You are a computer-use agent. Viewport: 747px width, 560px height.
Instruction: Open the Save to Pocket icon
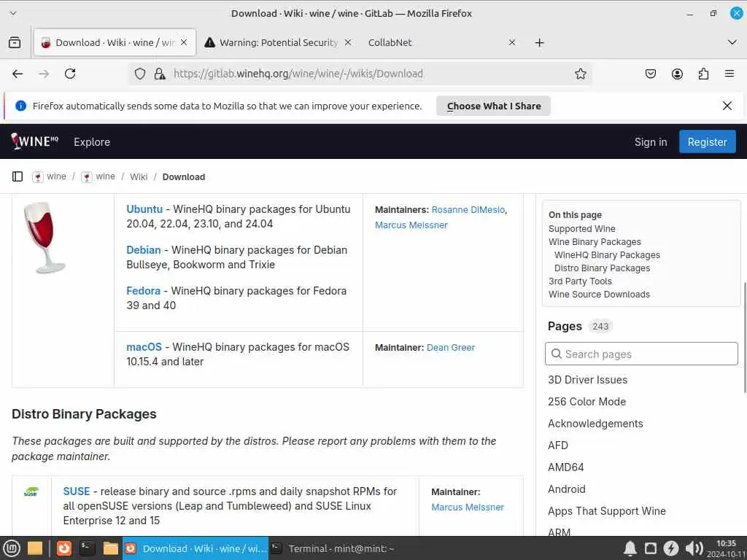click(650, 74)
